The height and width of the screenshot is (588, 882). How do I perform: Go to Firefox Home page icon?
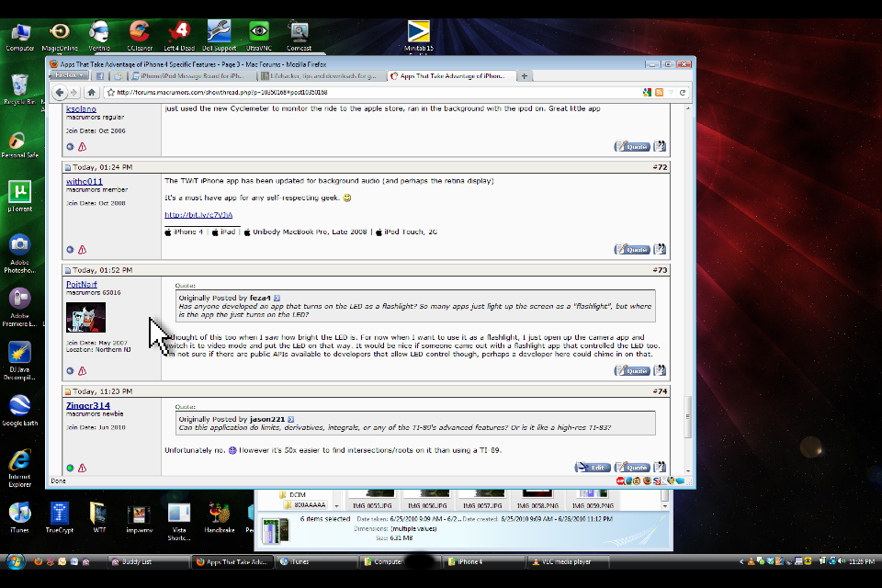(92, 92)
